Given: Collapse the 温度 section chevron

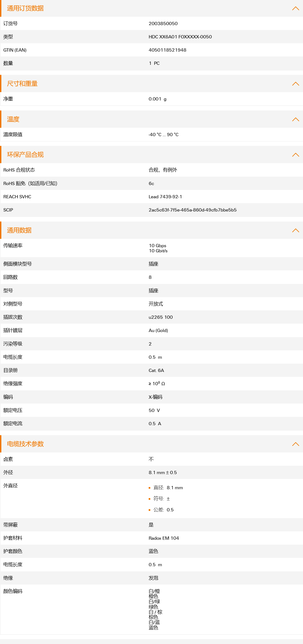Looking at the screenshot, I should coord(295,119).
